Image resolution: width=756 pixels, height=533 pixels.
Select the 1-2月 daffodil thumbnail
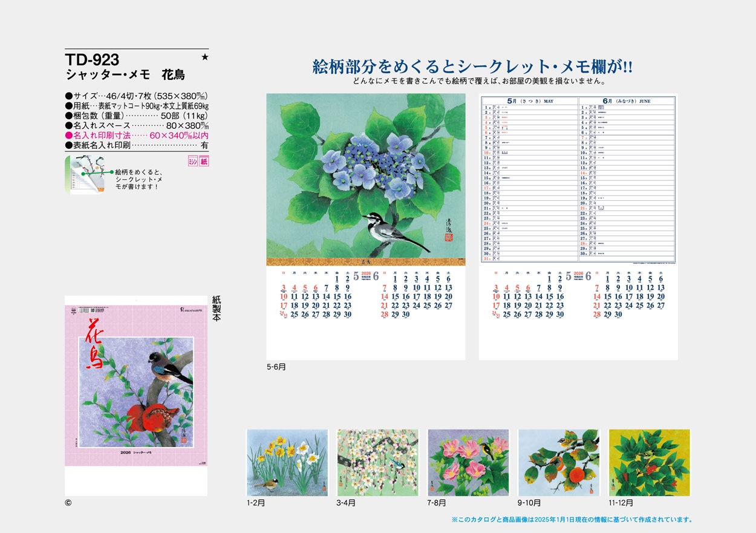[287, 463]
